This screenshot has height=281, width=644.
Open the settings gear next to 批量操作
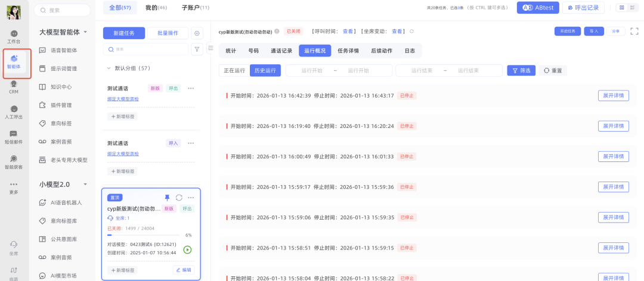tap(197, 33)
